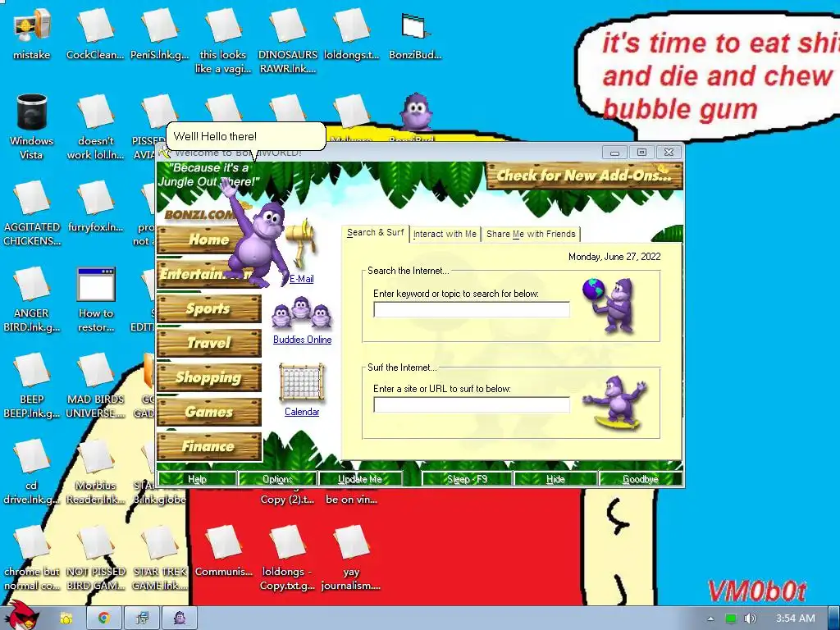Open the Buddies Online link
Viewport: 840px width, 630px height.
click(302, 340)
